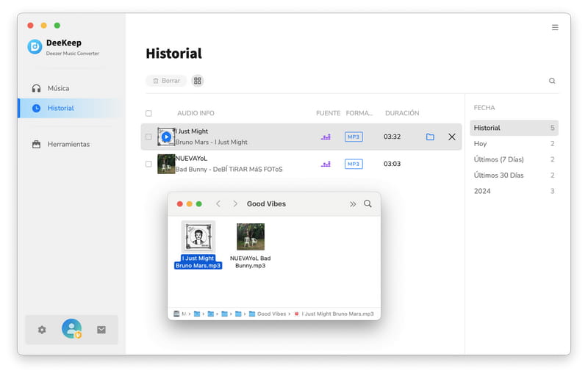
Task: Click the search icon in Historial toolbar
Action: pyautogui.click(x=552, y=81)
